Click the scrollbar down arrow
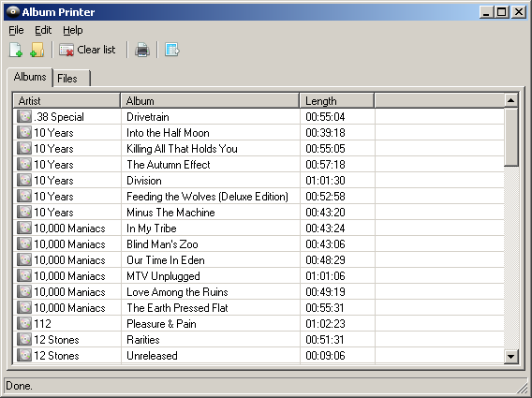The height and width of the screenshot is (398, 532). click(511, 356)
